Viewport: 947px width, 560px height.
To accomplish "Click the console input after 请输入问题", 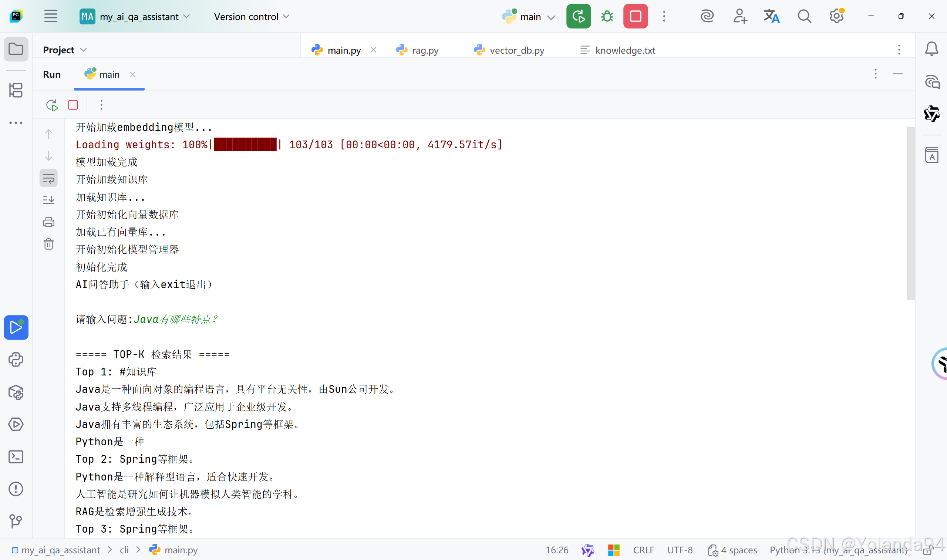I will pos(176,319).
